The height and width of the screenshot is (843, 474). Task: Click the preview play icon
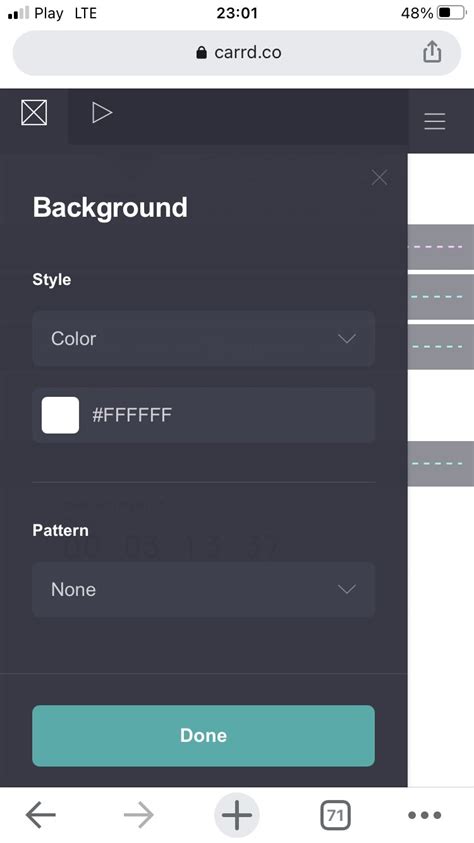click(102, 113)
